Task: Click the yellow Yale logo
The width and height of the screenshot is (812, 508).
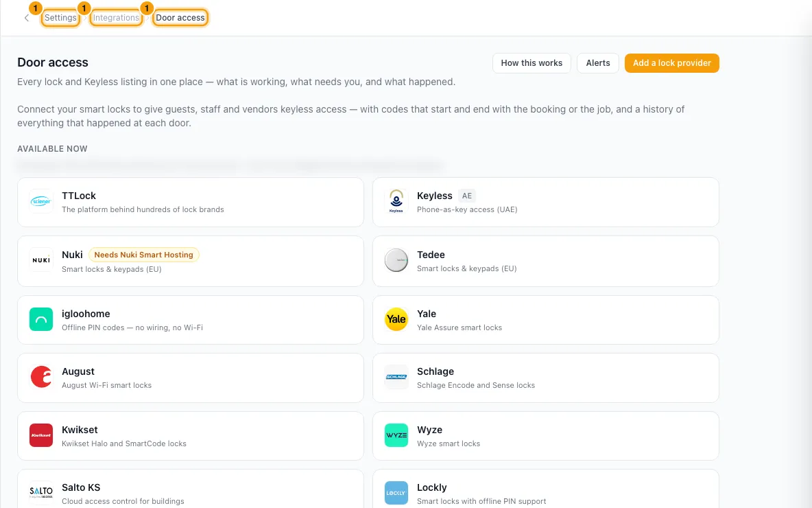Action: pyautogui.click(x=396, y=319)
